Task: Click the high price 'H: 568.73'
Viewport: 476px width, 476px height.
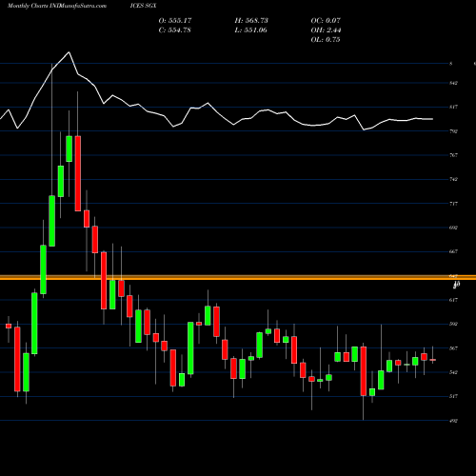Action: pyautogui.click(x=251, y=21)
